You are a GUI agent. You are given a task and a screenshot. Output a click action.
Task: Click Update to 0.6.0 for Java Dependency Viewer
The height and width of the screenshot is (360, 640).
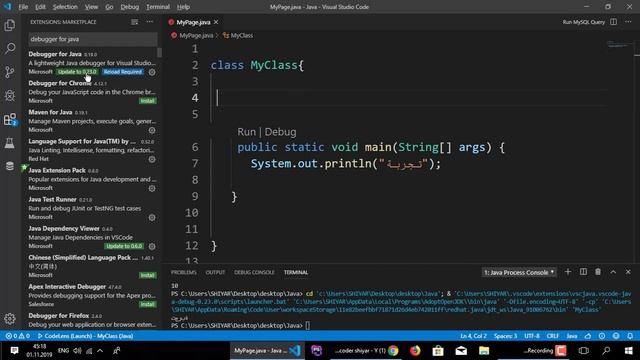pos(124,246)
